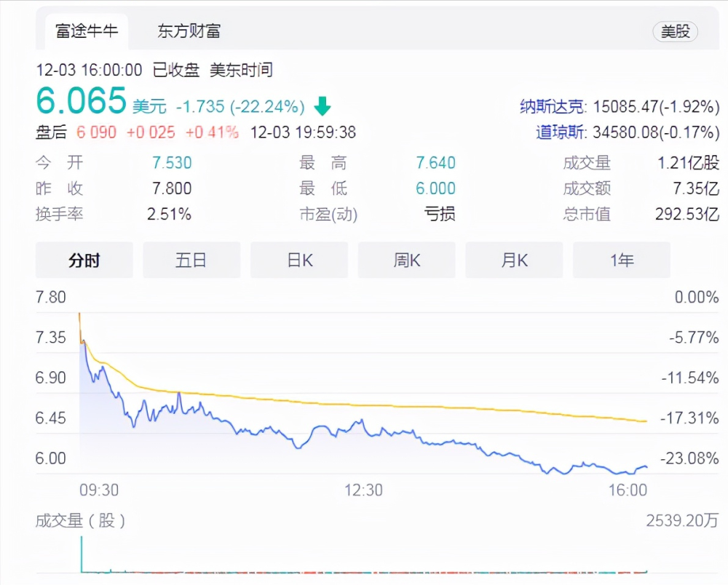Click the 12:30 time axis label
728x585 pixels.
point(363,490)
